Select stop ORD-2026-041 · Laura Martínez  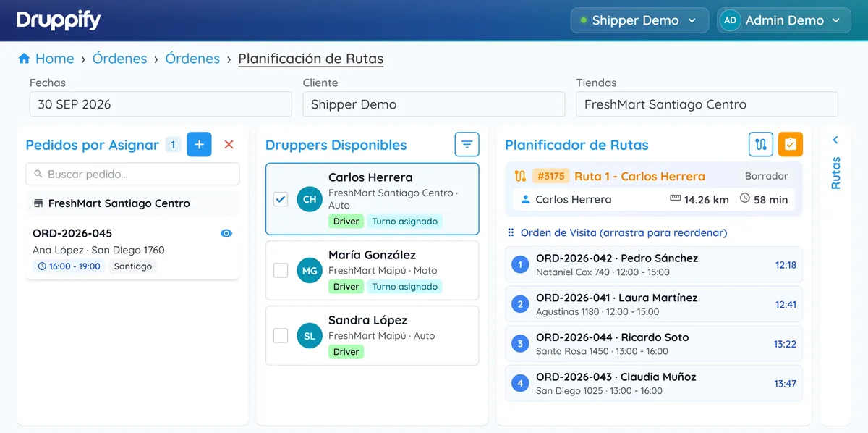click(654, 305)
